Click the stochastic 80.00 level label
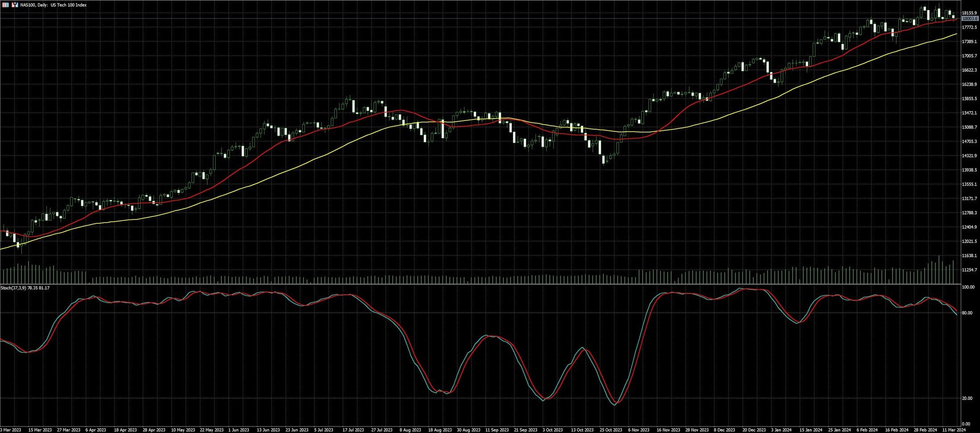 tap(967, 313)
